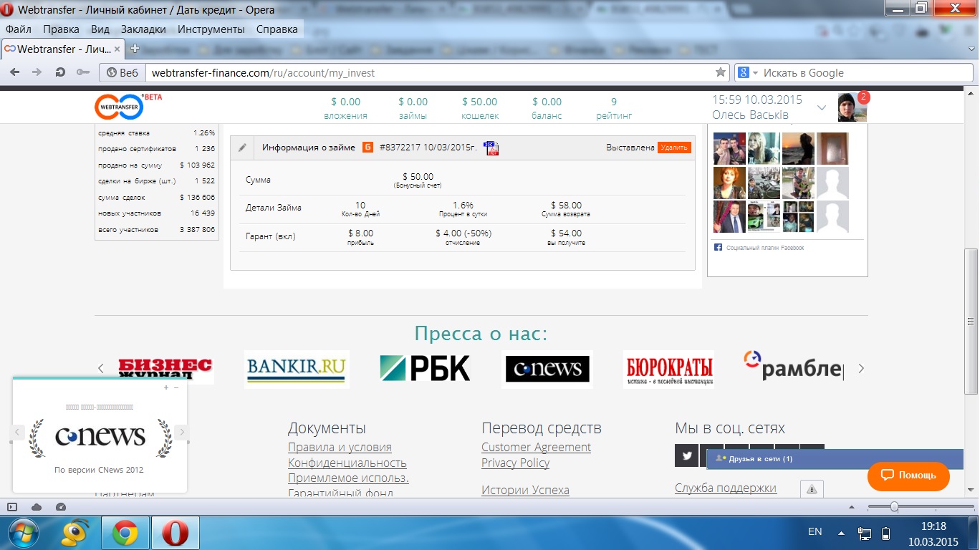Image resolution: width=980 pixels, height=550 pixels.
Task: Open the Справка menu
Action: tap(277, 29)
